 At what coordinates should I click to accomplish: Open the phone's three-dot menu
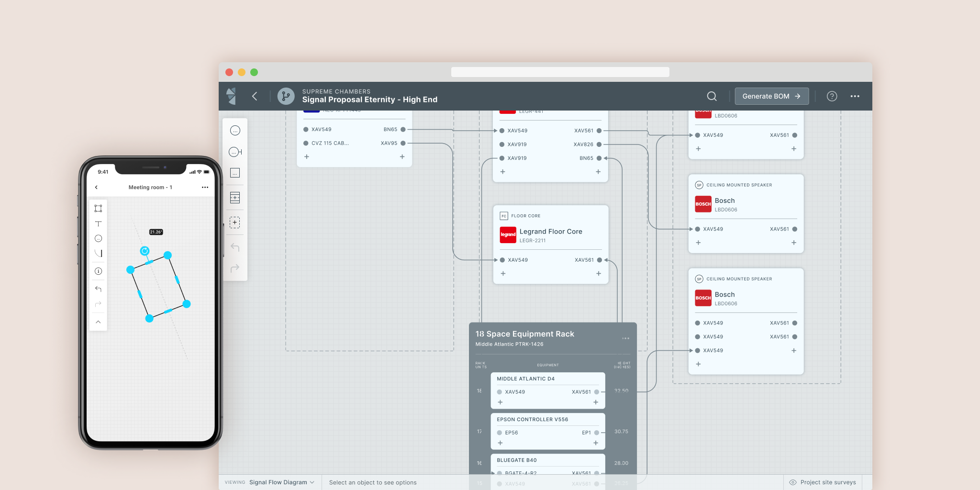tap(205, 188)
